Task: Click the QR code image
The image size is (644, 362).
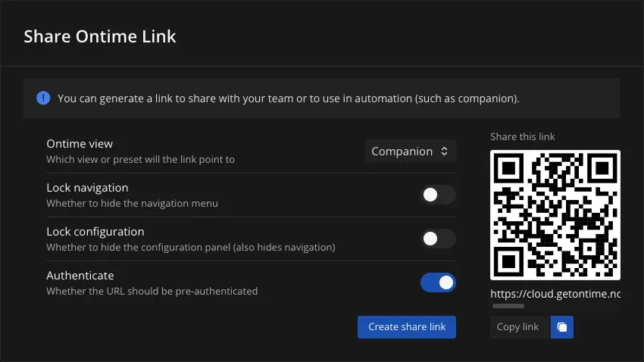Action: coord(555,215)
